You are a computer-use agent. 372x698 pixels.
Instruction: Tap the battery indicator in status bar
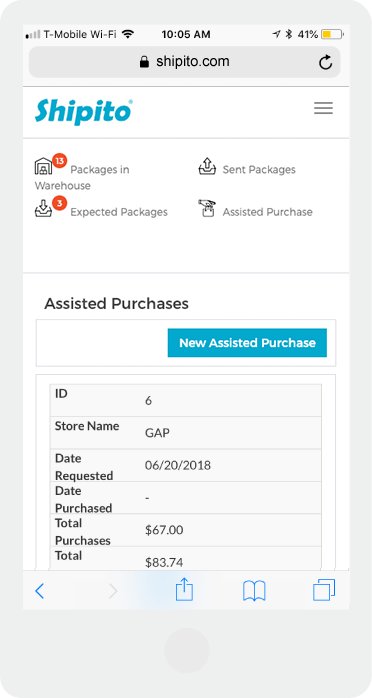coord(332,34)
